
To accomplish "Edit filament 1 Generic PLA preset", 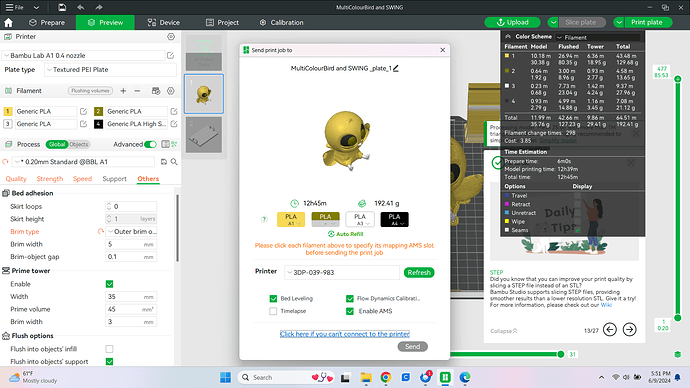I will (x=83, y=111).
